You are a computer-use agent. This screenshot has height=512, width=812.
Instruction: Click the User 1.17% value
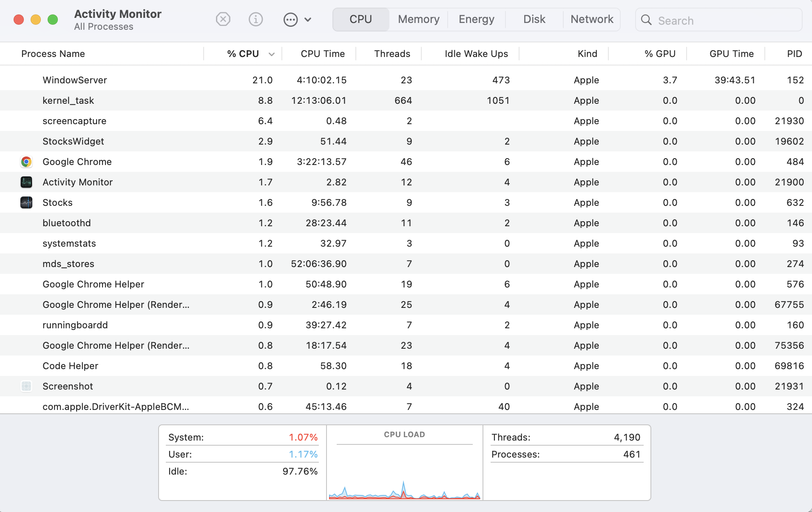(x=303, y=454)
